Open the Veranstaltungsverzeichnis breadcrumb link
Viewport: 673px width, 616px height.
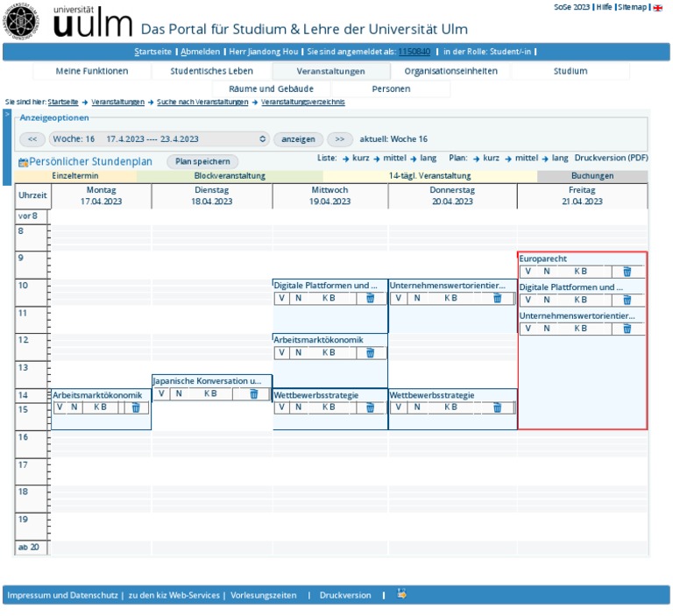[x=302, y=102]
